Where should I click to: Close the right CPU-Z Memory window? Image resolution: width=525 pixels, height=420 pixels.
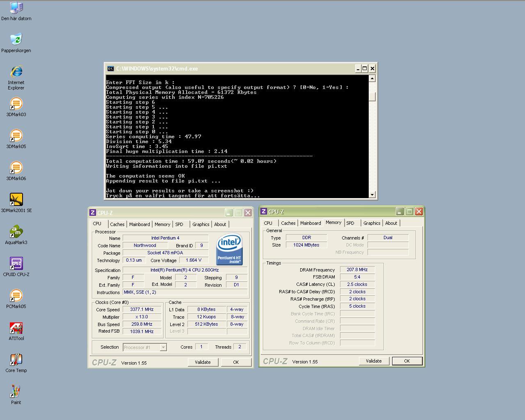419,211
